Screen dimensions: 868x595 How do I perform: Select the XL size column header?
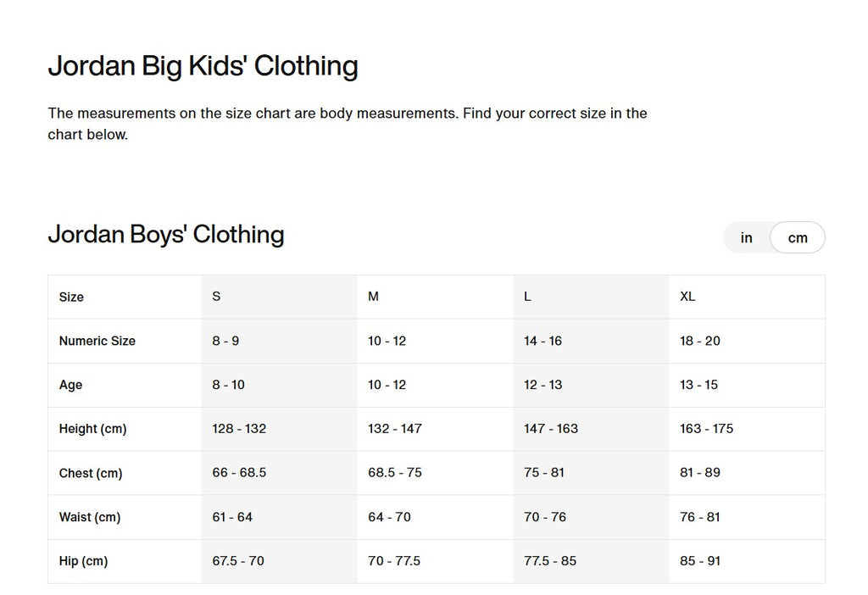tap(687, 297)
